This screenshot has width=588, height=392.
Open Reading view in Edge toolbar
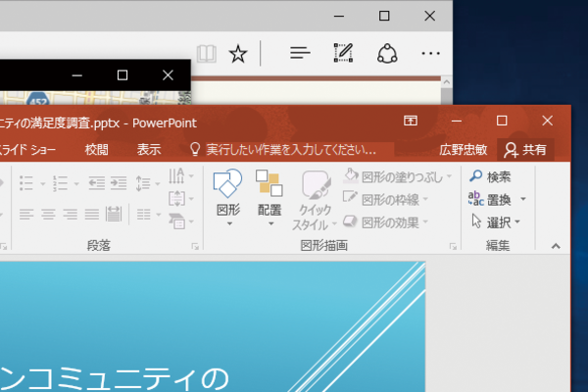[x=207, y=53]
